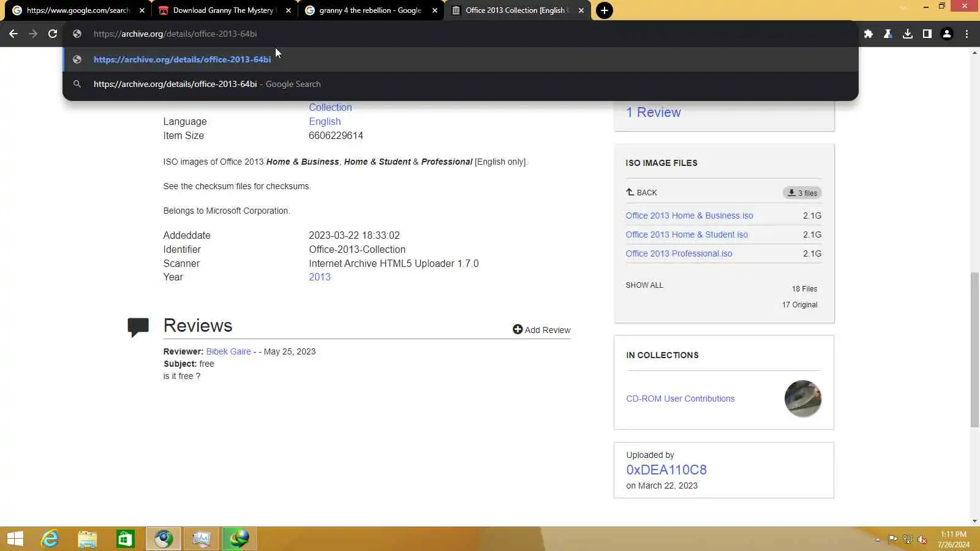
Task: Click the ISO IMAGE FILES heading
Action: click(661, 163)
